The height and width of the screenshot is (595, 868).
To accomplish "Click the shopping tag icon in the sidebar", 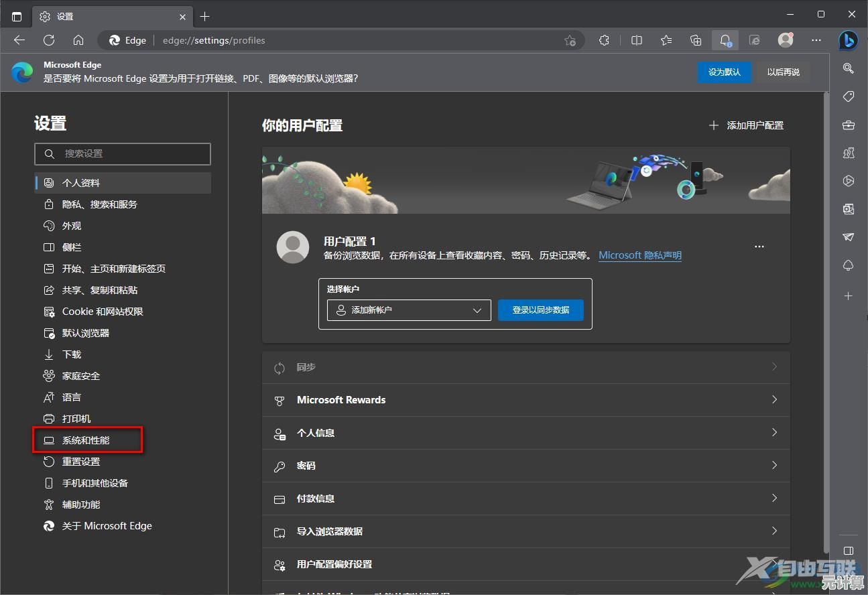I will click(848, 96).
